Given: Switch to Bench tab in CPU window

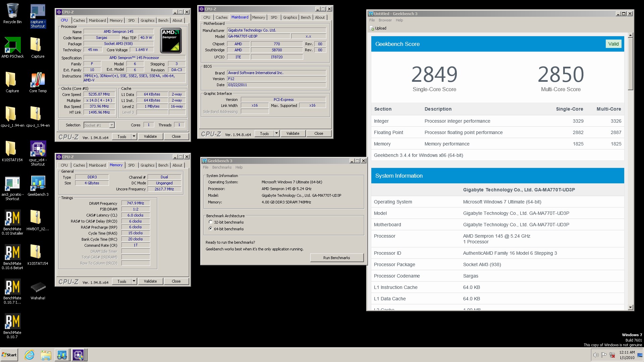Looking at the screenshot, I should pyautogui.click(x=163, y=20).
